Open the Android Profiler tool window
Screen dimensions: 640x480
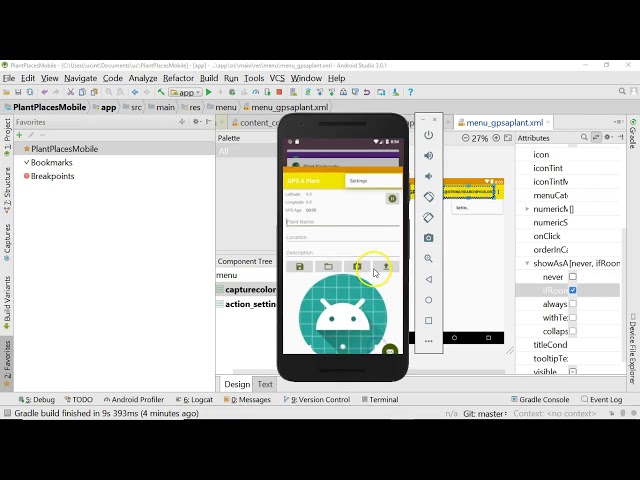point(133,400)
